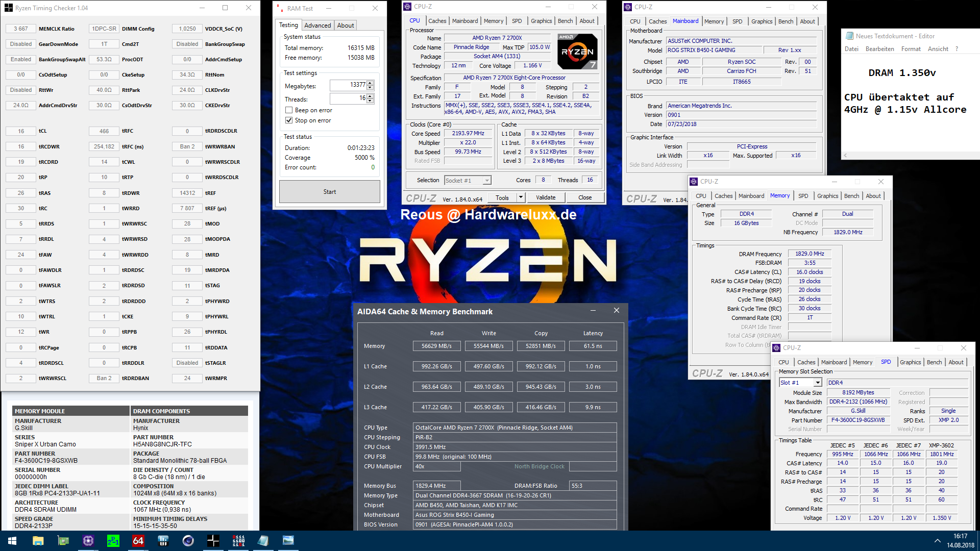Click title icon of CPU-Z ASUSTeK mainboard window

(628, 7)
